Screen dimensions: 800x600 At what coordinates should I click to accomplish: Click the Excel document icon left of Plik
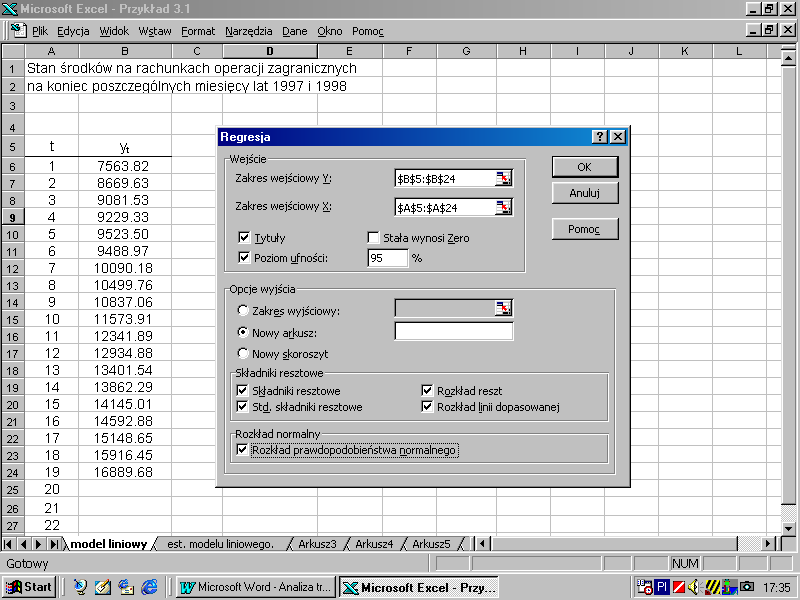18,31
